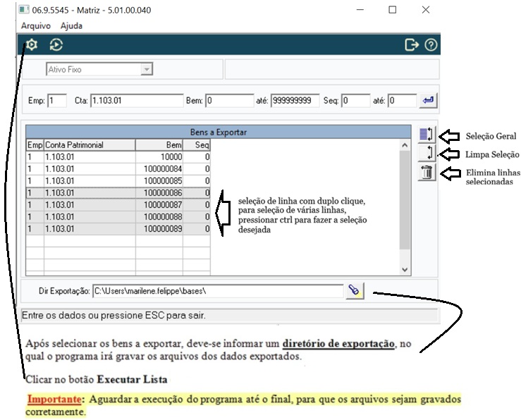Image resolution: width=521 pixels, height=420 pixels.
Task: Click the Emp column header
Action: tap(35, 145)
